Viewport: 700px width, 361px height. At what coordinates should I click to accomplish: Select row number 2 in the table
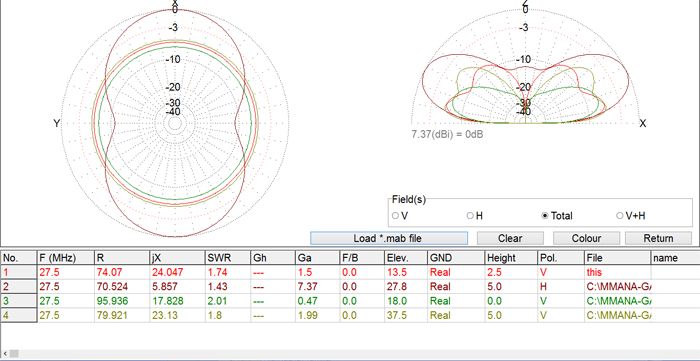coord(18,286)
